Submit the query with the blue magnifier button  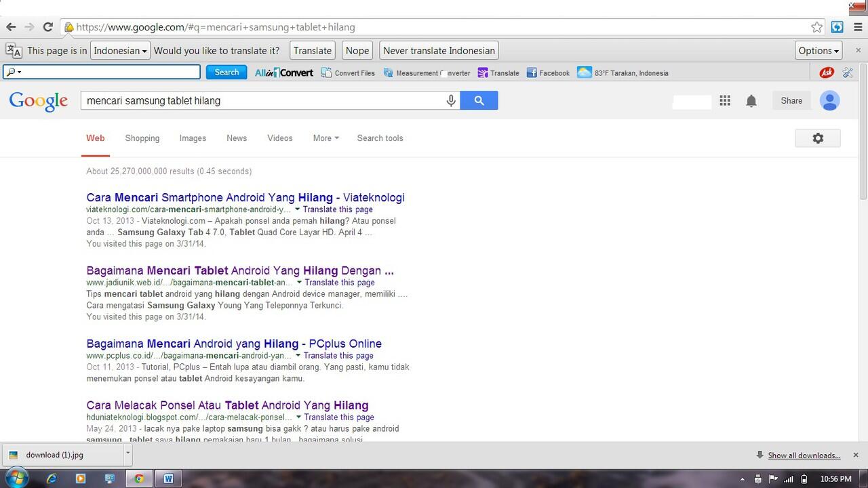pyautogui.click(x=479, y=100)
